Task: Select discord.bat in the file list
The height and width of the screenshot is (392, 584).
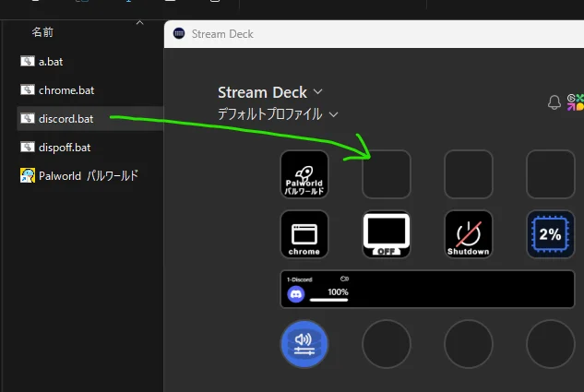Action: [x=90, y=118]
